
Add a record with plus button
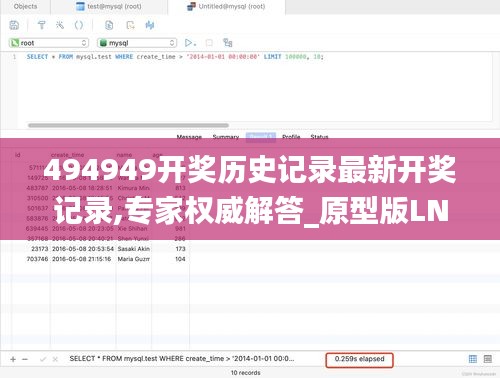(x=13, y=359)
